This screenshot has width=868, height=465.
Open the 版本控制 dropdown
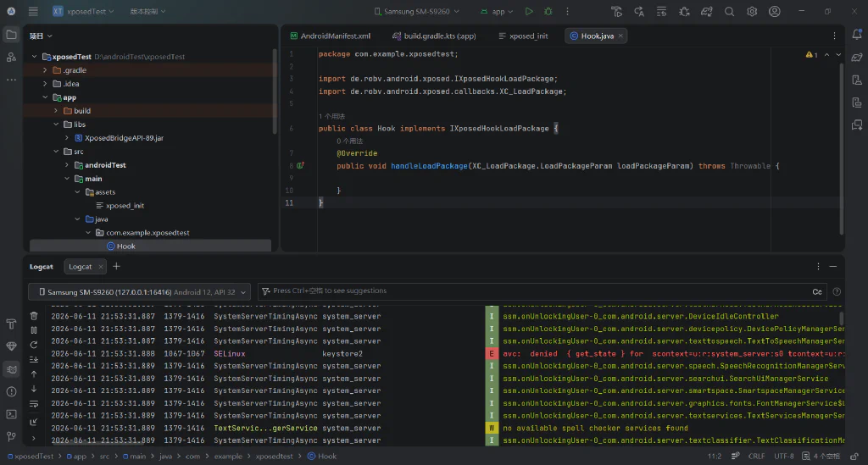click(147, 11)
